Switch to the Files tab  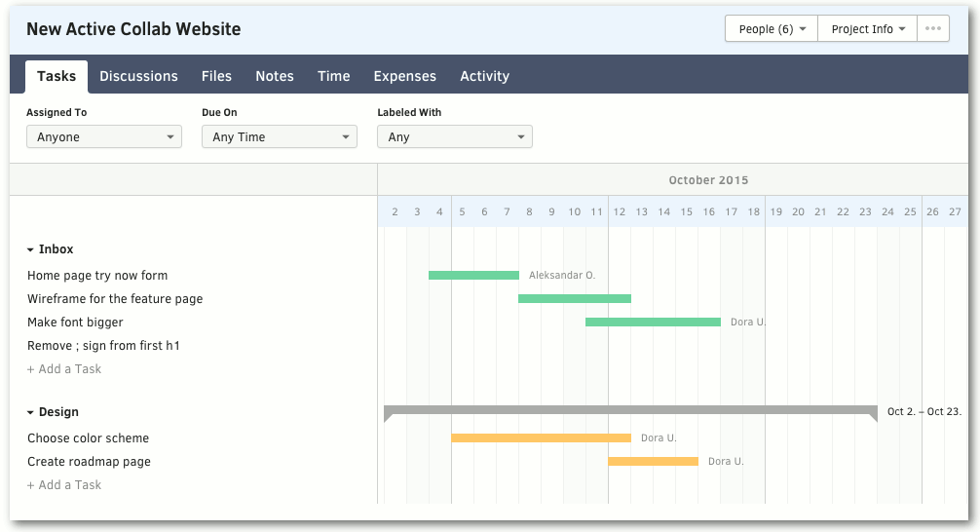pos(216,76)
